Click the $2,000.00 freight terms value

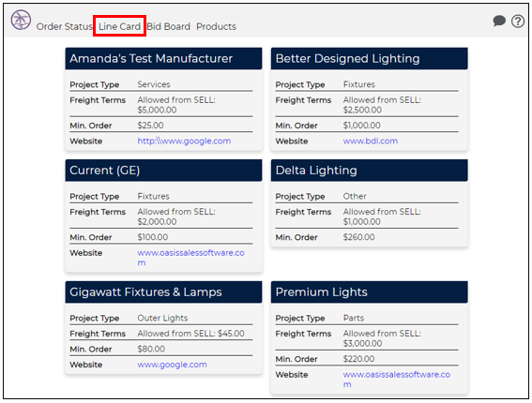(157, 222)
